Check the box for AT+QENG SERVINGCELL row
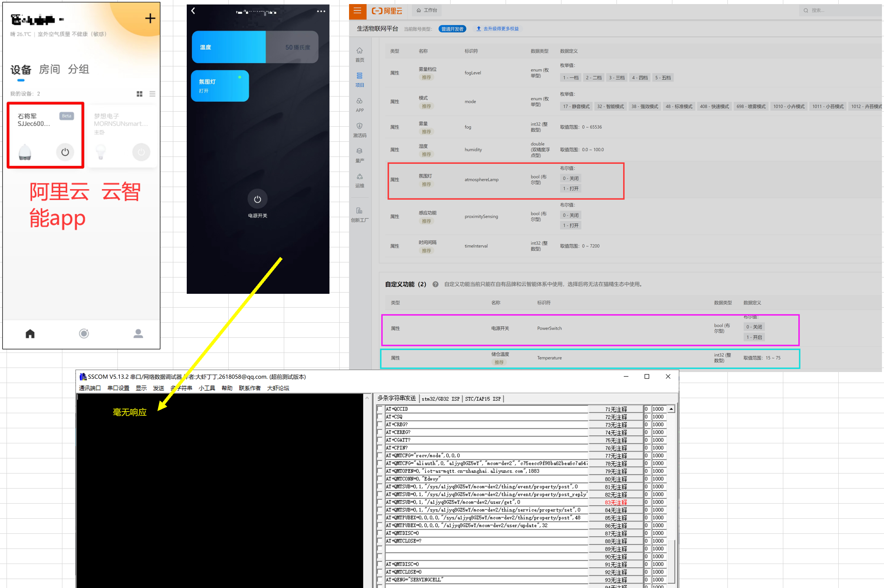 (380, 579)
